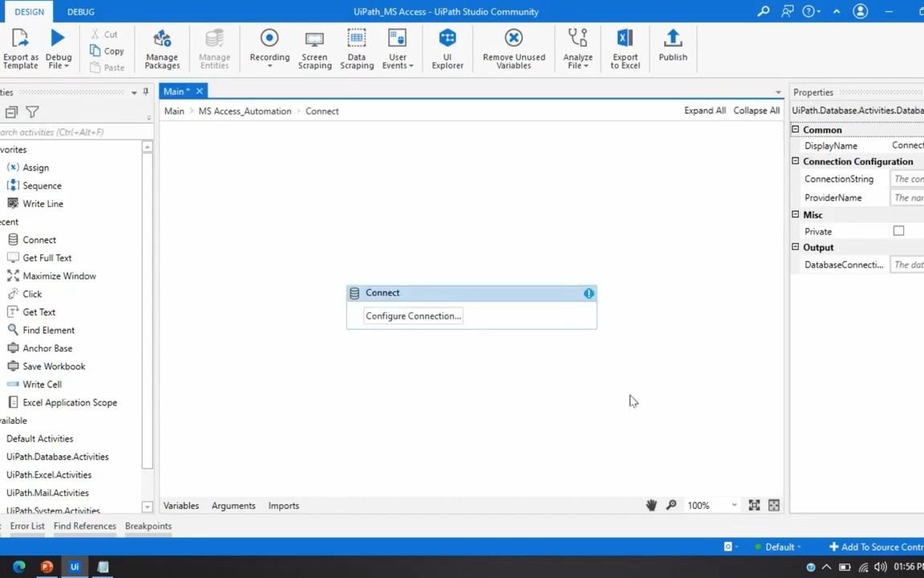The height and width of the screenshot is (578, 924).
Task: Open the Arguments panel tab
Action: 233,506
